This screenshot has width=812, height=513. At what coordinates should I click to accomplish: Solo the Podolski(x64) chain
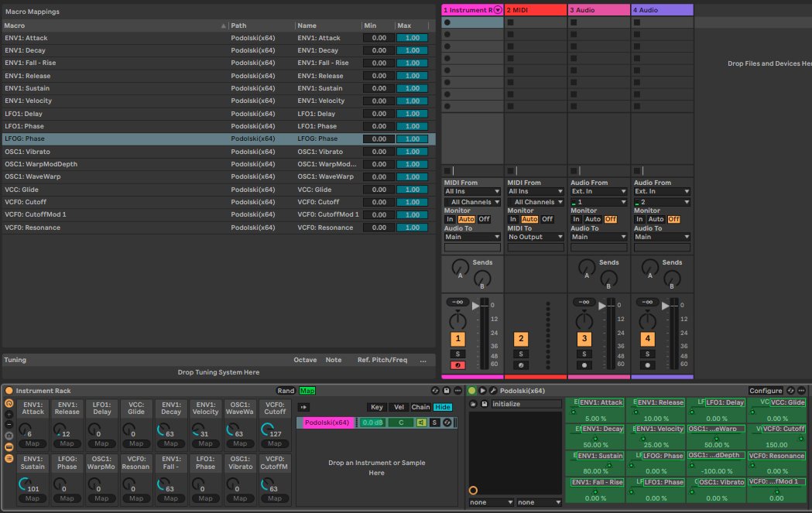point(434,423)
